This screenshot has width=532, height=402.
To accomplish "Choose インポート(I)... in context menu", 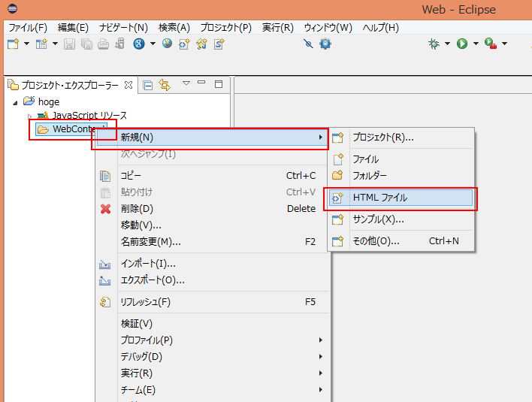I will tap(212, 264).
